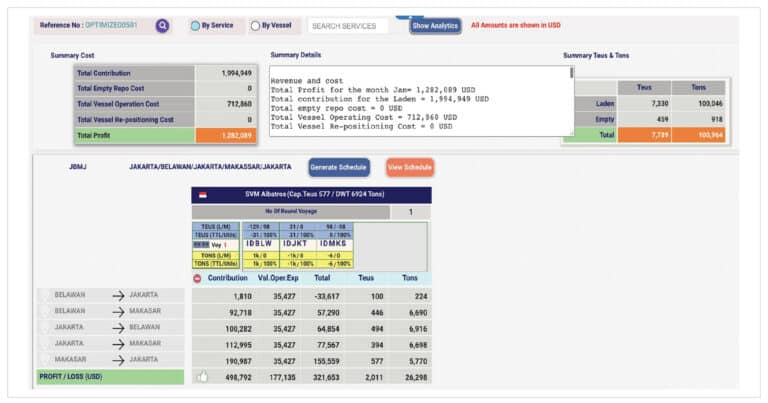Select the By Service radio button
Image resolution: width=768 pixels, height=403 pixels.
click(195, 26)
